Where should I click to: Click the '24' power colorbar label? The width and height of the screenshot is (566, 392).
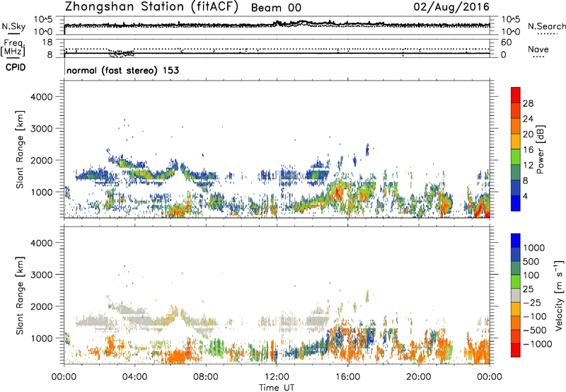click(528, 119)
